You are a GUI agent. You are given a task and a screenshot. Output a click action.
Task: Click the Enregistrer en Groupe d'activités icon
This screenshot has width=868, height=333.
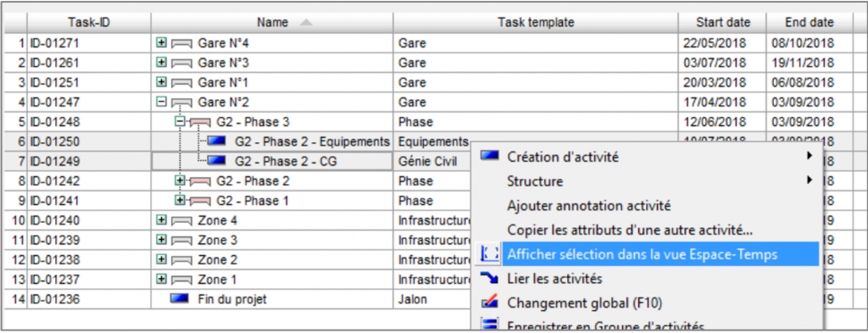click(489, 325)
